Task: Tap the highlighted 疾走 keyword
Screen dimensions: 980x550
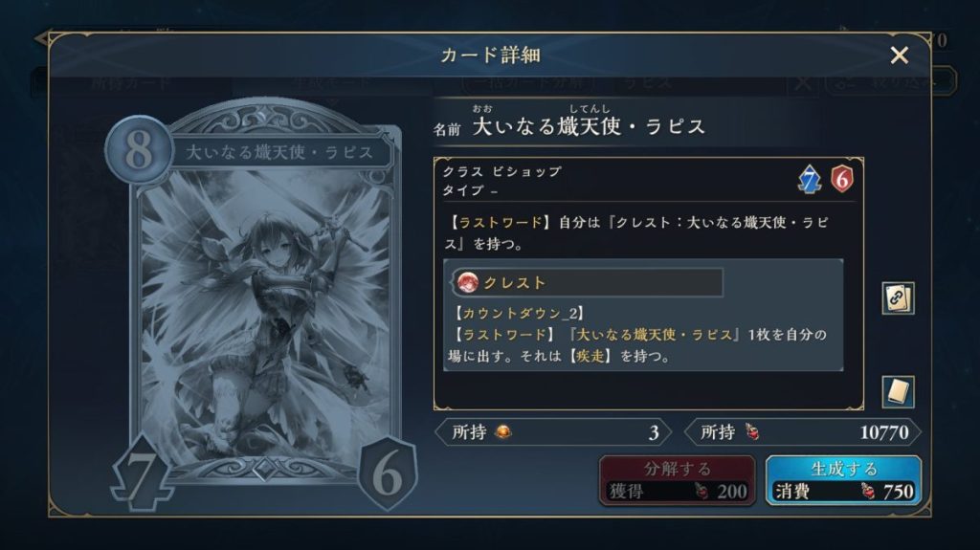Action: (590, 357)
